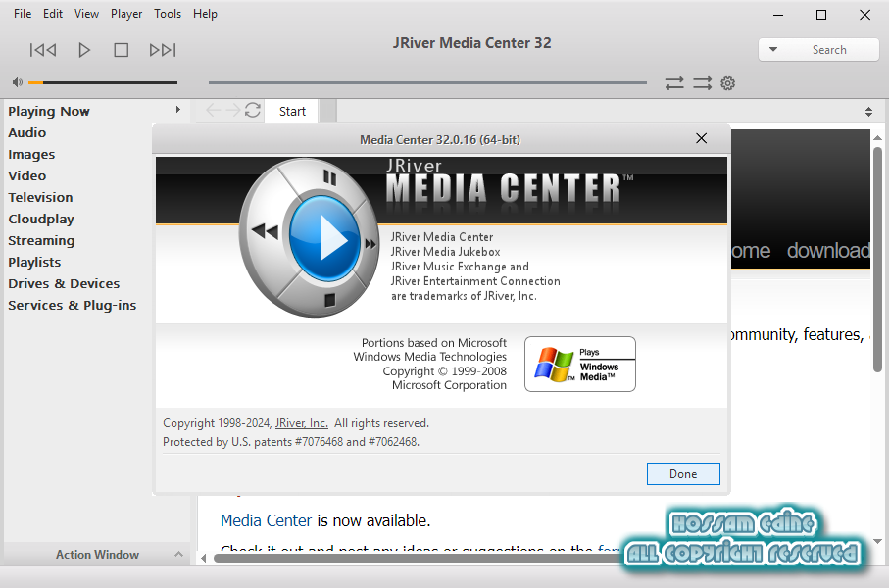Open the search options dropdown arrow

point(772,49)
